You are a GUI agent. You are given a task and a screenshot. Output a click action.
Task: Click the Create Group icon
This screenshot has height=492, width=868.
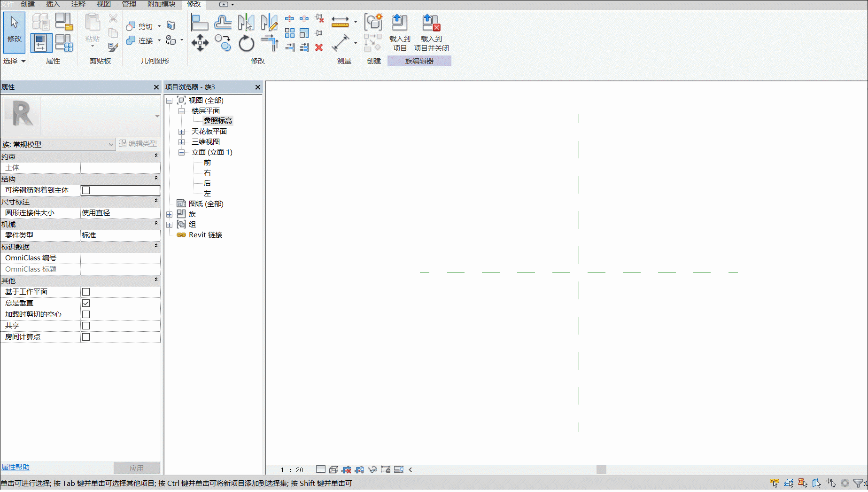[x=373, y=22]
